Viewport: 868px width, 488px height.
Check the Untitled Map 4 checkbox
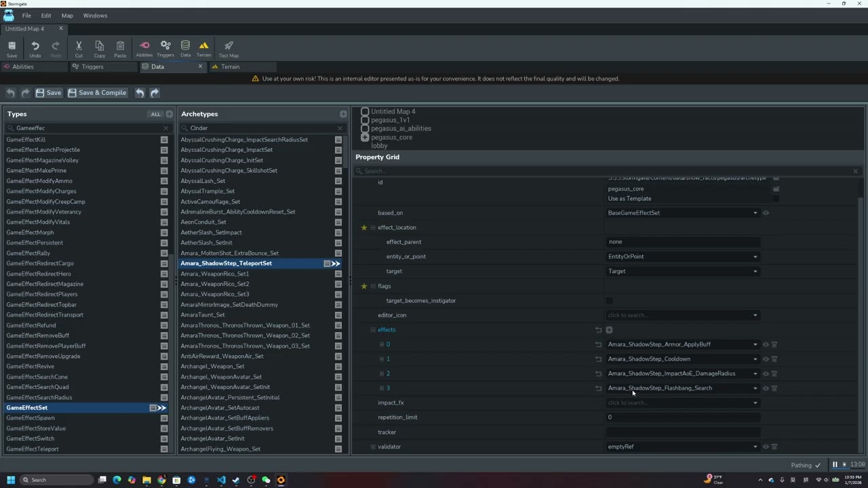click(365, 111)
